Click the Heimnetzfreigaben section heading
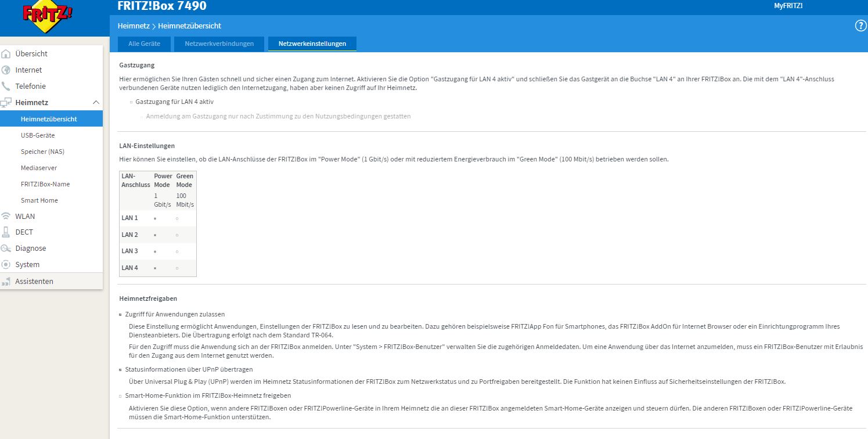The image size is (868, 439). [148, 298]
